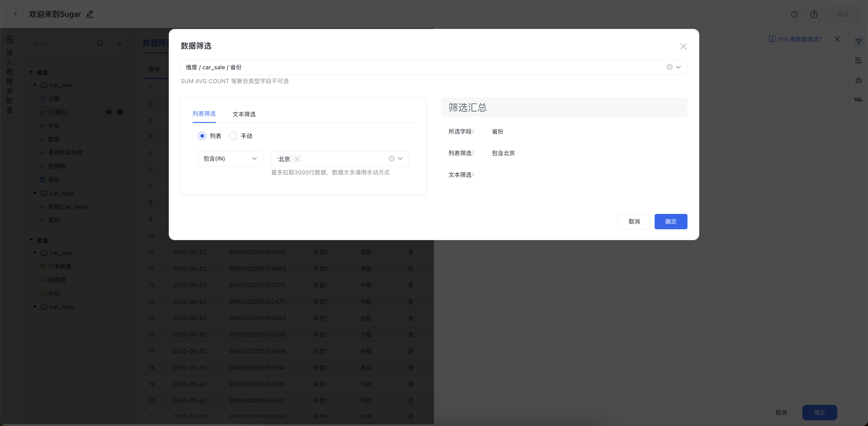Open settings gear for 订单ID field
This screenshot has width=868, height=426.
point(120,112)
